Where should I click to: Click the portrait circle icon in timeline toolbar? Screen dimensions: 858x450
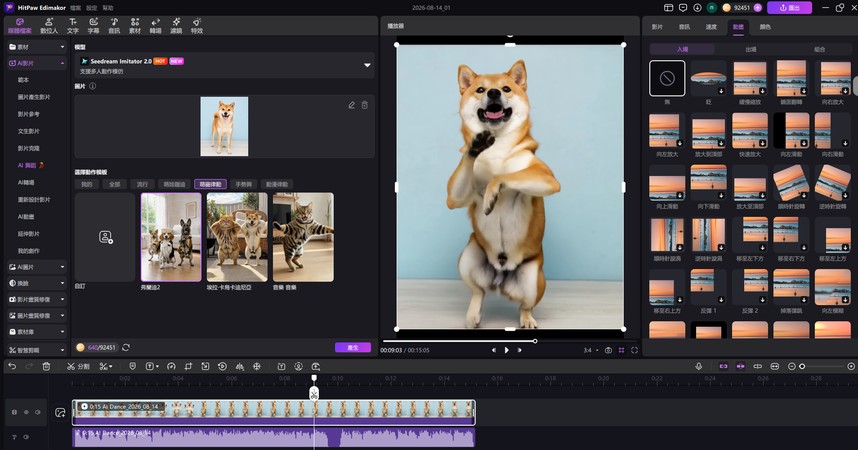(298, 366)
